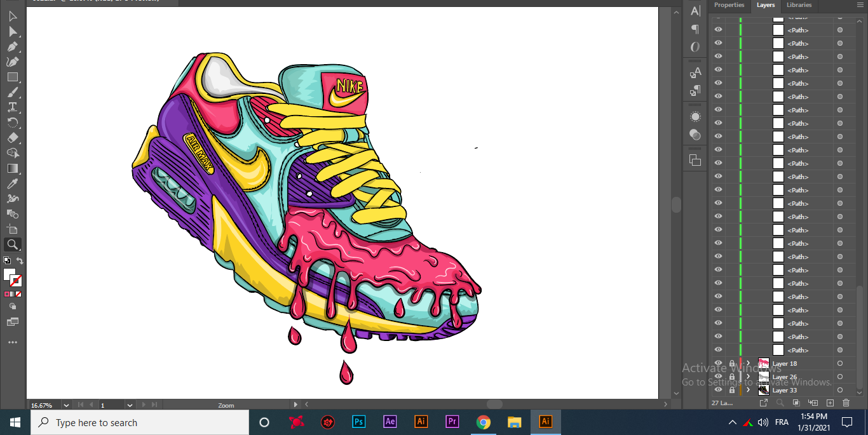Select the Rotate tool

pos(12,123)
